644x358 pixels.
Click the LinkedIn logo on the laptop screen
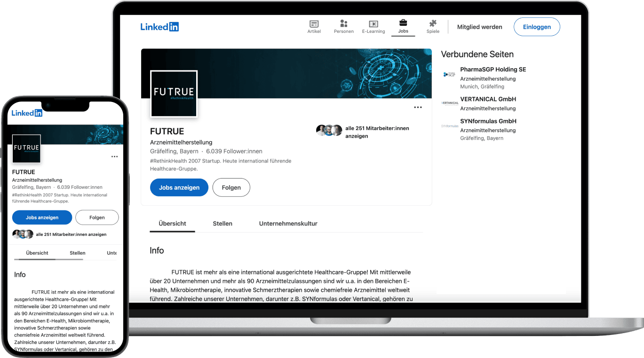click(x=159, y=27)
